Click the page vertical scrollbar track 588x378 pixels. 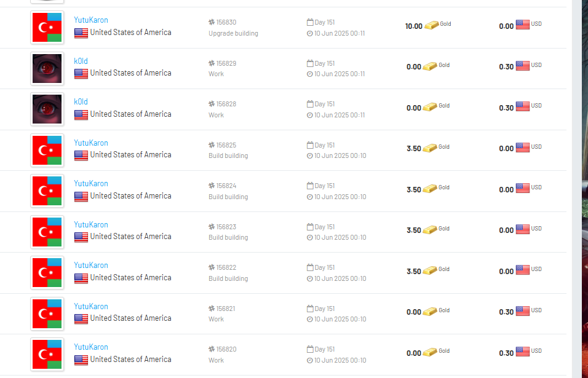(577, 189)
